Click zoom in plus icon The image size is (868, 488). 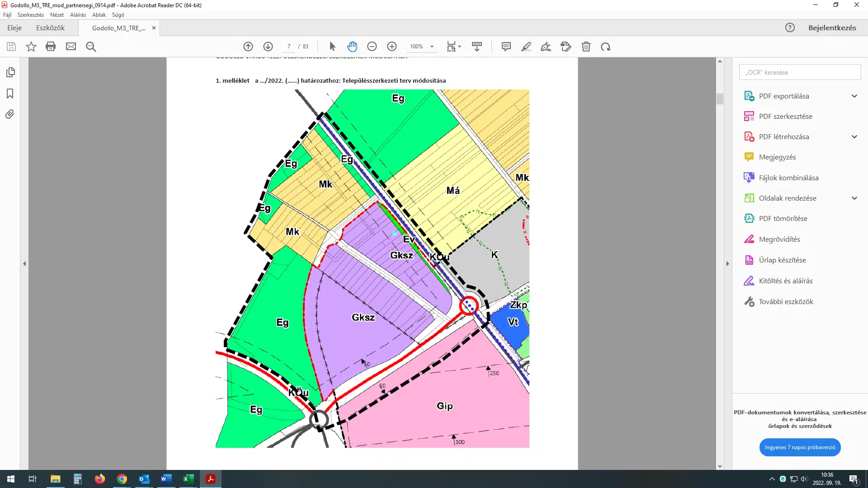tap(392, 47)
